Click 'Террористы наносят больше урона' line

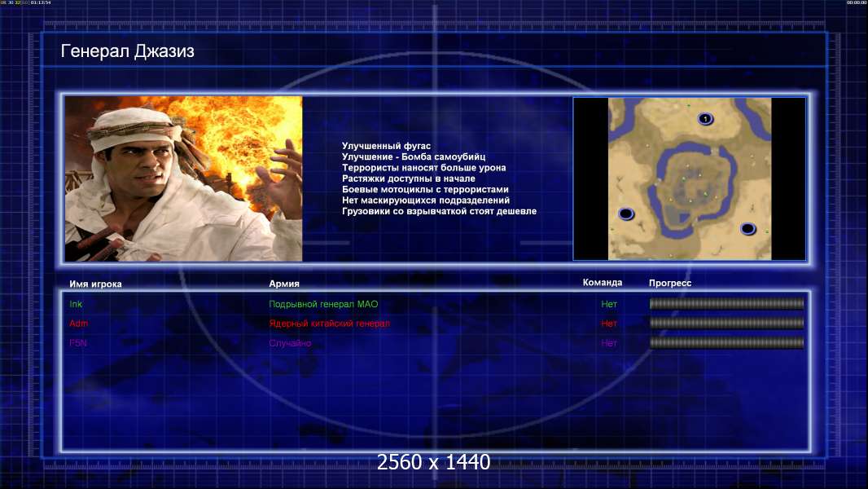click(x=423, y=168)
